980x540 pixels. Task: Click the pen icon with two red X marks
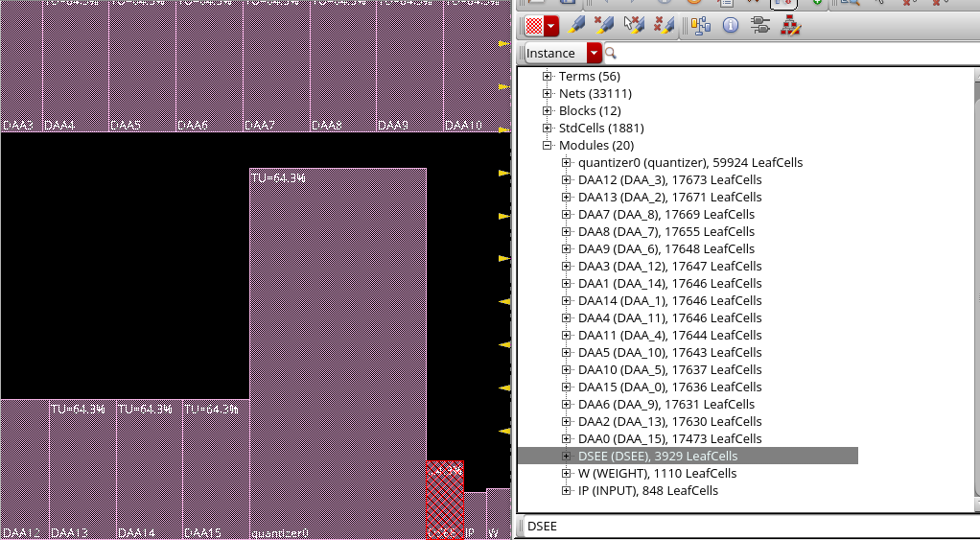(x=662, y=25)
